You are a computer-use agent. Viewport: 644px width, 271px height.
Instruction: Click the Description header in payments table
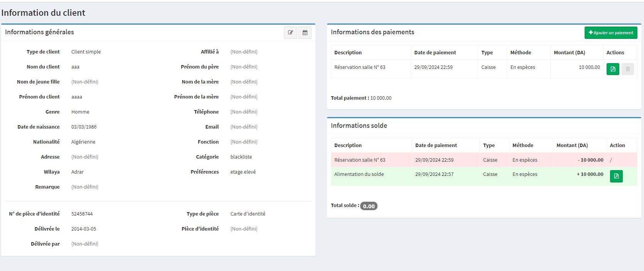click(x=348, y=53)
